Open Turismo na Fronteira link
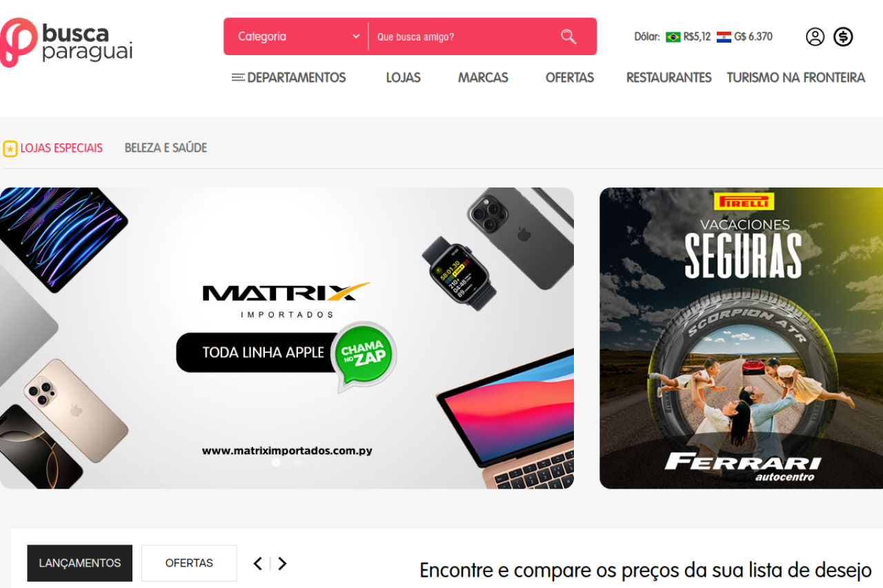883x588 pixels. pos(795,78)
